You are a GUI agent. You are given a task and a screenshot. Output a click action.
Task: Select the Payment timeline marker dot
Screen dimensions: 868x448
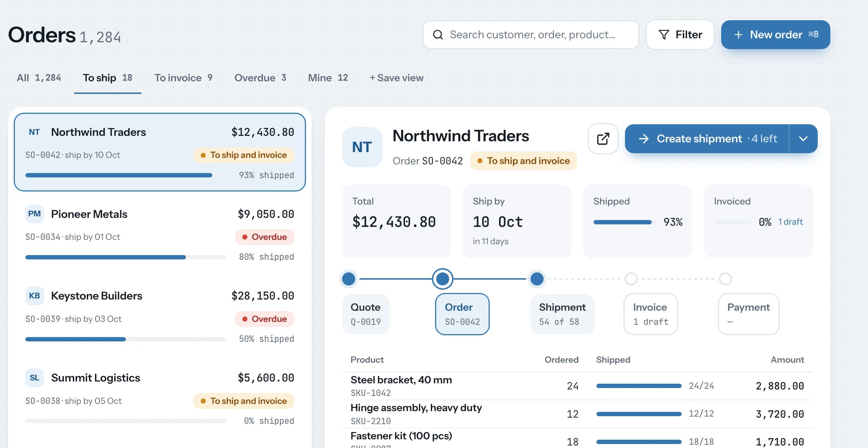[x=725, y=279]
